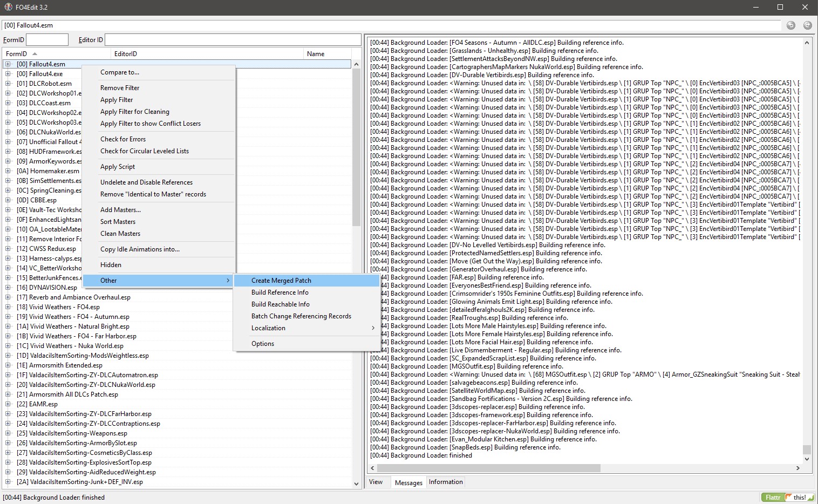The width and height of the screenshot is (818, 504).
Task: Choose Apply Filter to show Conflict Losers
Action: point(159,124)
